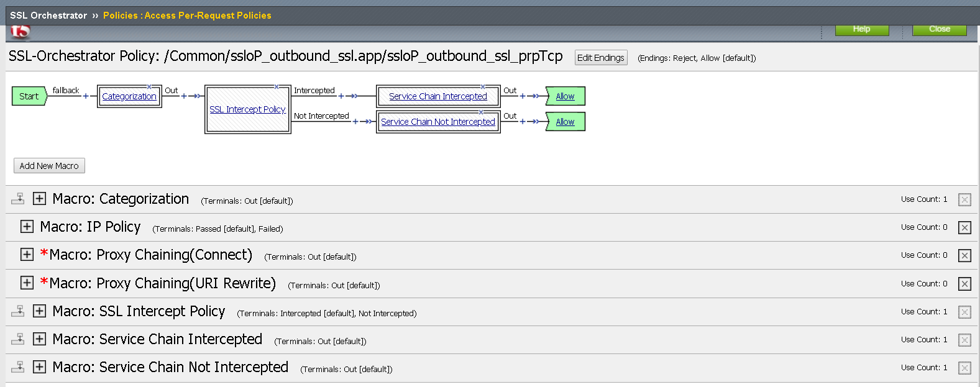Open Service Chain Not Intercepted node link
The image size is (980, 387).
point(438,122)
